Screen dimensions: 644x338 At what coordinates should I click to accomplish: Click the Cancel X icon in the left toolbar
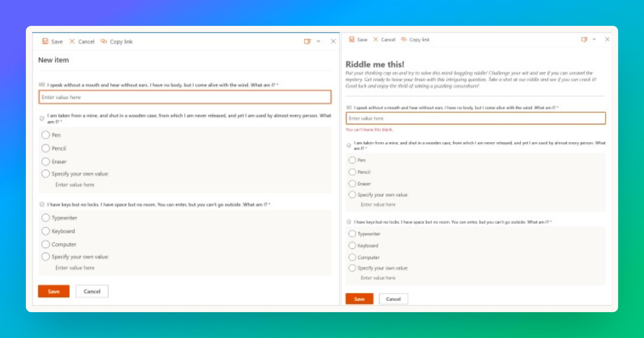tap(72, 42)
